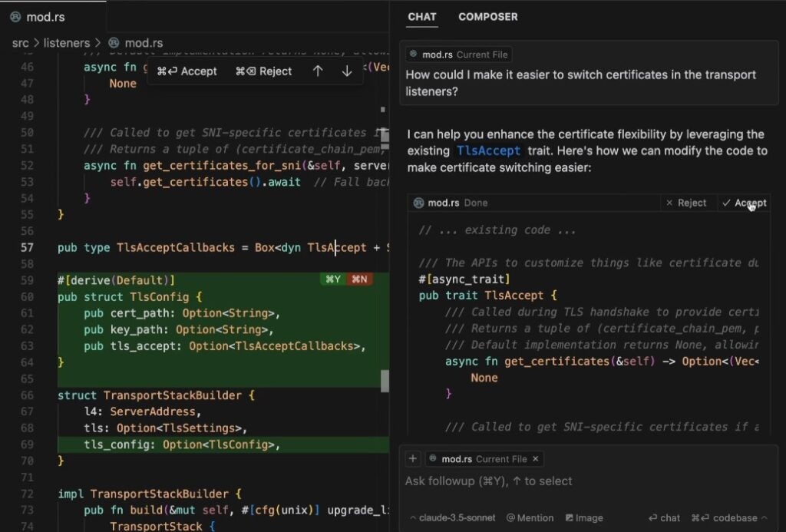Click the red ⌘N reject toggle on the diff
The width and height of the screenshot is (786, 532).
pyautogui.click(x=361, y=279)
